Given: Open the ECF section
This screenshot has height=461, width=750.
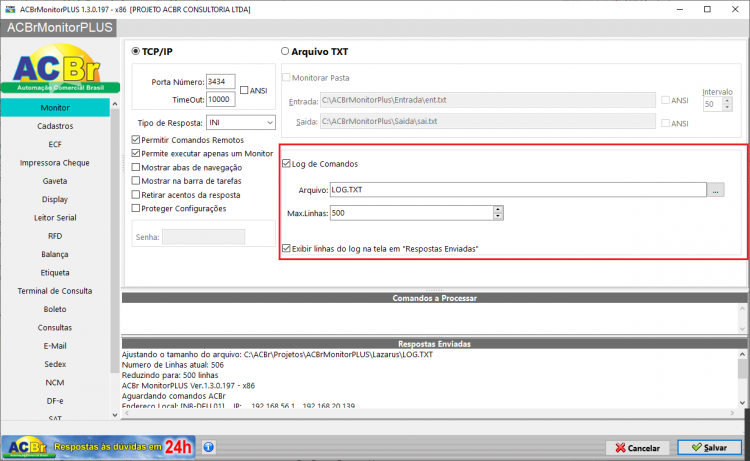Looking at the screenshot, I should (x=55, y=144).
